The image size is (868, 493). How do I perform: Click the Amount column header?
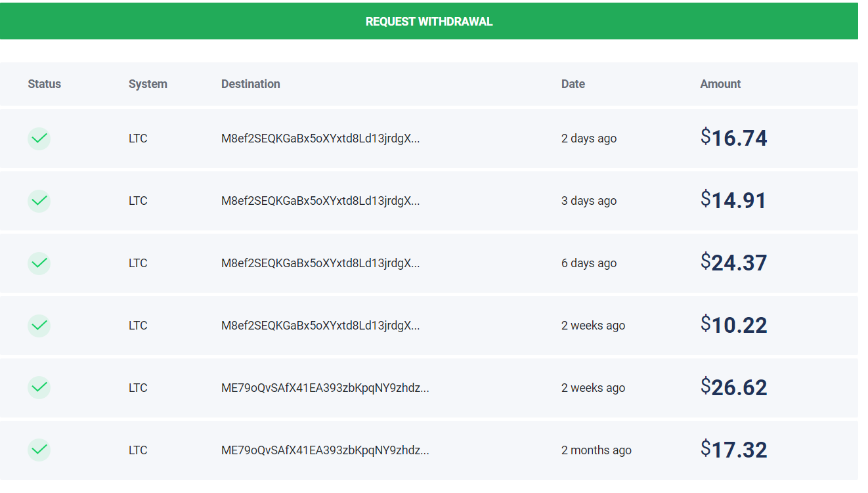720,84
